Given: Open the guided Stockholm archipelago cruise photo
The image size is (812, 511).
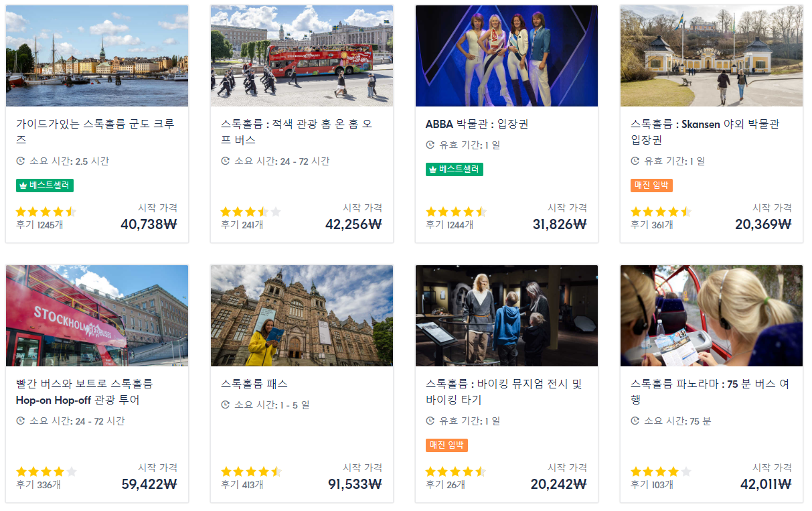Looking at the screenshot, I should (x=97, y=56).
